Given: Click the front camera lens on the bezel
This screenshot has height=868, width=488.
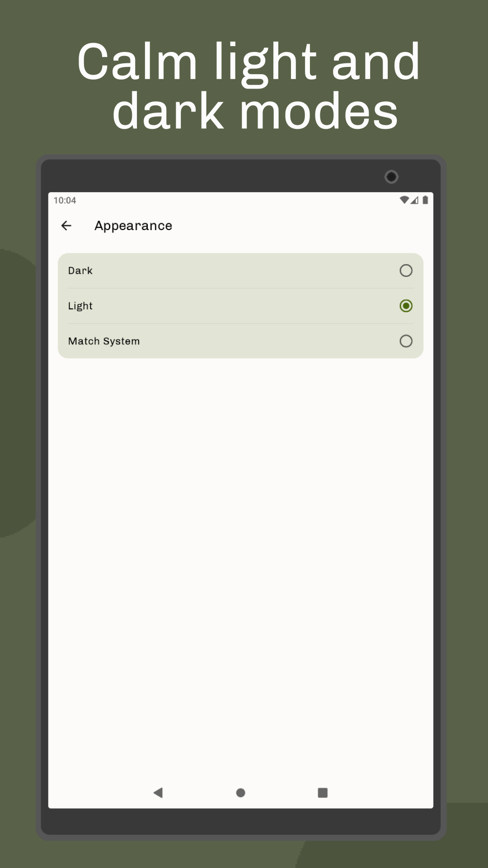Looking at the screenshot, I should [391, 177].
